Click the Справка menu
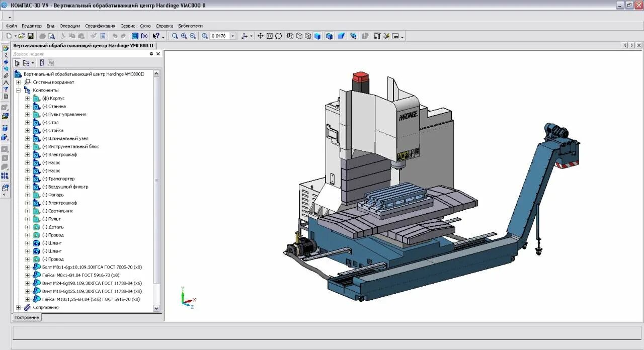The image size is (644, 350). coord(165,26)
